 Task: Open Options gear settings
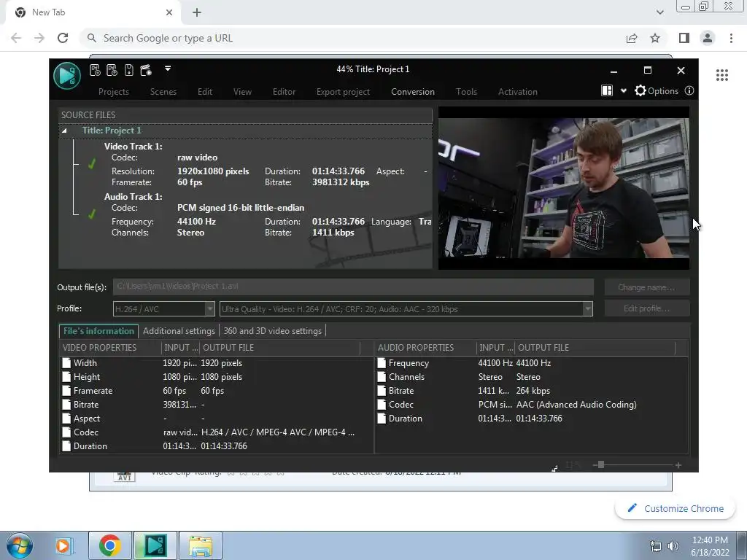point(657,91)
